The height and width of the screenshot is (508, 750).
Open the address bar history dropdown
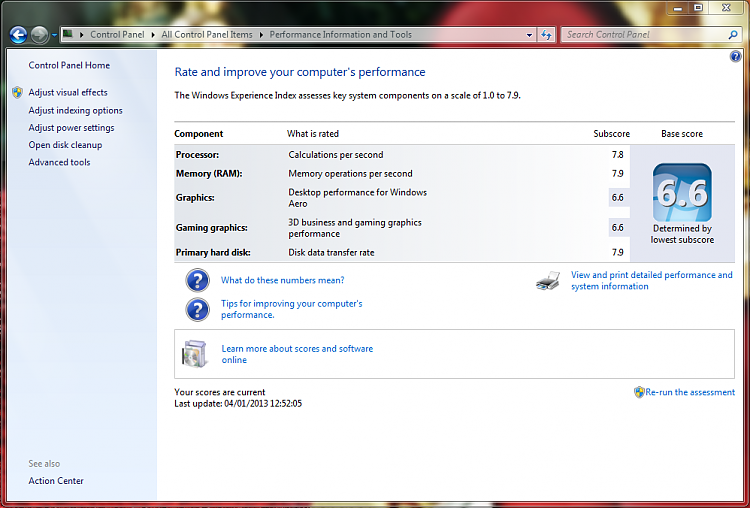point(529,35)
